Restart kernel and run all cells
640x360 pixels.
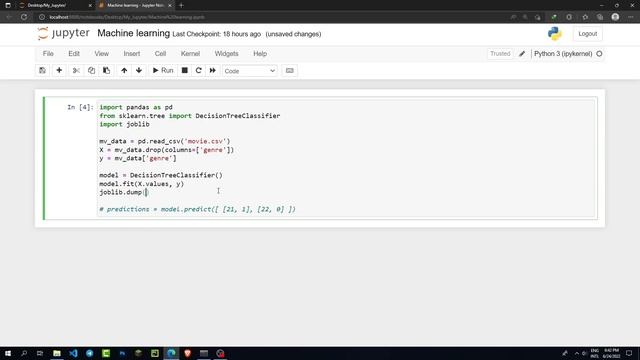pos(213,71)
